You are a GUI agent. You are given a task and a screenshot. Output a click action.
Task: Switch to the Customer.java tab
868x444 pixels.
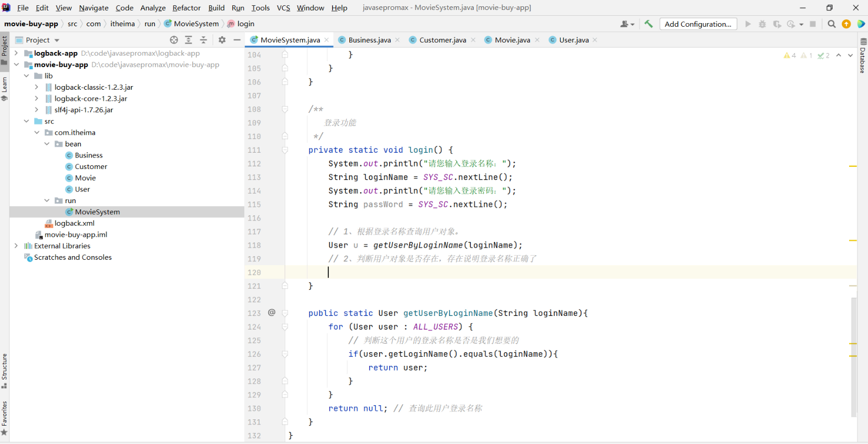[x=442, y=40]
